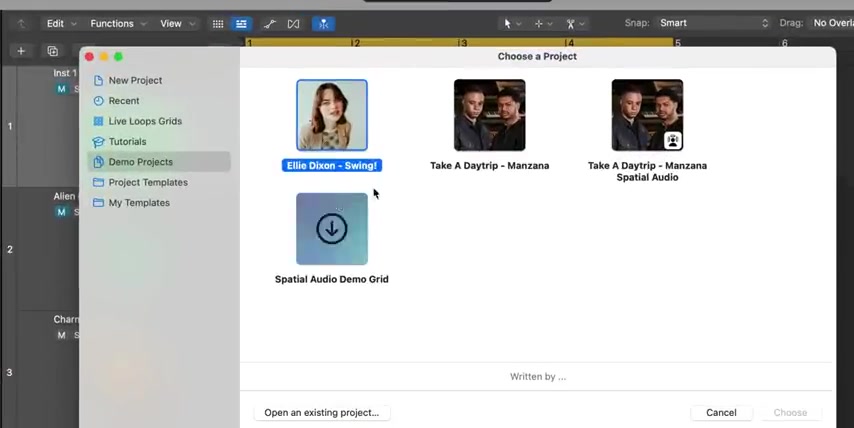Expand the View menu chevron
854x428 pixels.
coord(192,24)
